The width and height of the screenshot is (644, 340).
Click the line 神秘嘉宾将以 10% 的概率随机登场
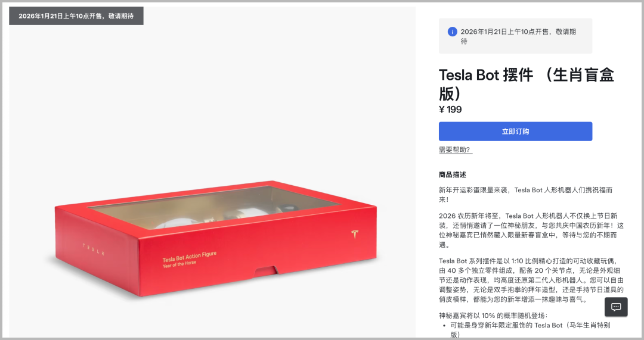493,316
